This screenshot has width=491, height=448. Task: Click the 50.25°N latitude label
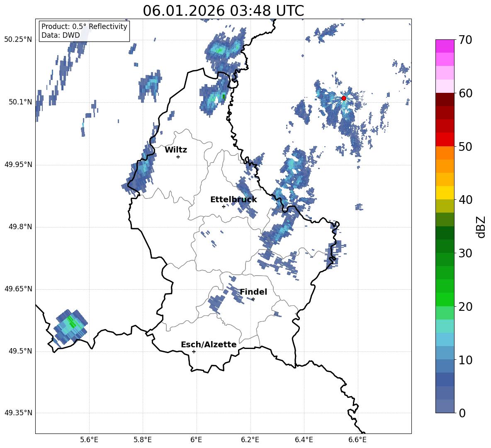(x=18, y=40)
